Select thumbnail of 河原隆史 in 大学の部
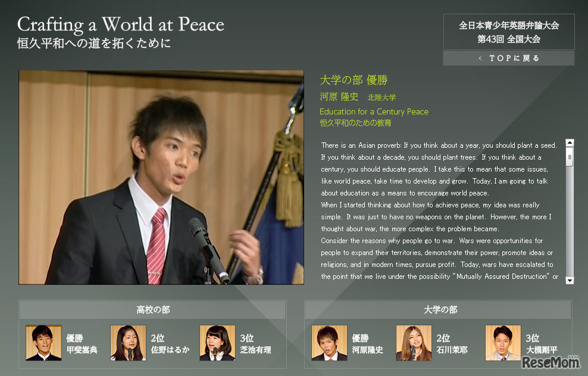Screen dimensions: 588x376 (329, 343)
